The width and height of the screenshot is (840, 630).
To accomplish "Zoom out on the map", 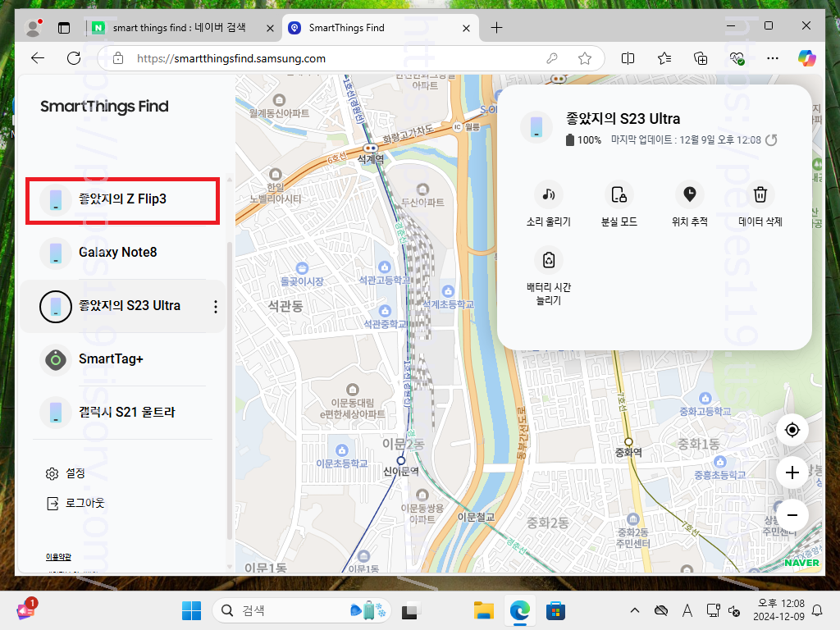I will (792, 515).
